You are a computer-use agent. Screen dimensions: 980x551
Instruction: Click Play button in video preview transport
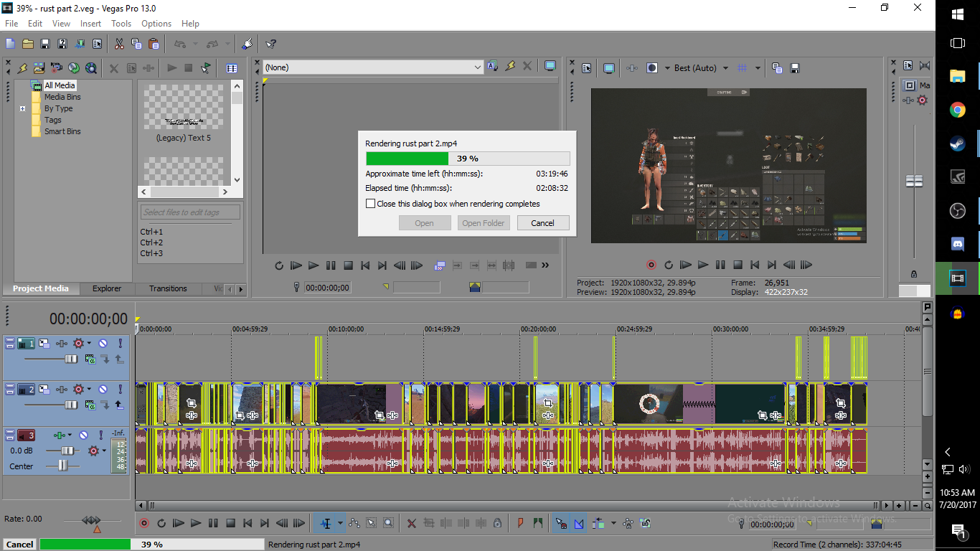click(x=703, y=265)
